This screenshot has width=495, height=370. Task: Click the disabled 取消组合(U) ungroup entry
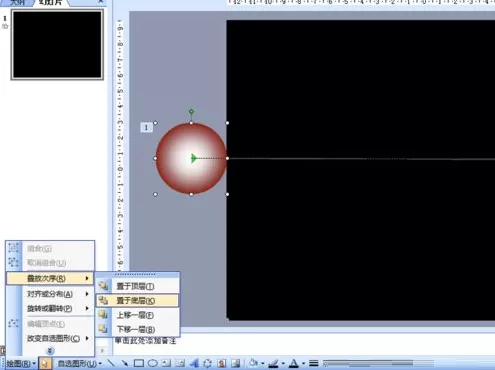(x=50, y=263)
